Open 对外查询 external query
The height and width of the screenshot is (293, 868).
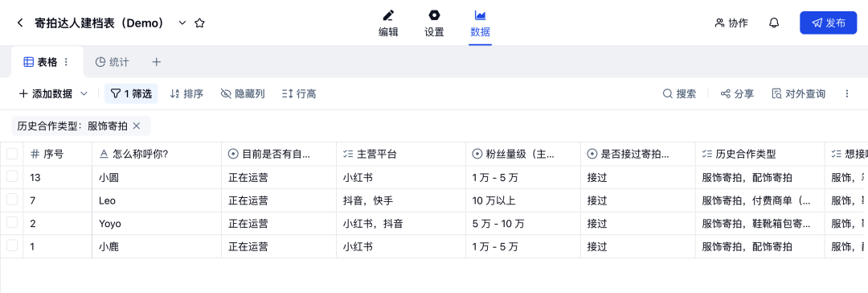[x=799, y=94]
